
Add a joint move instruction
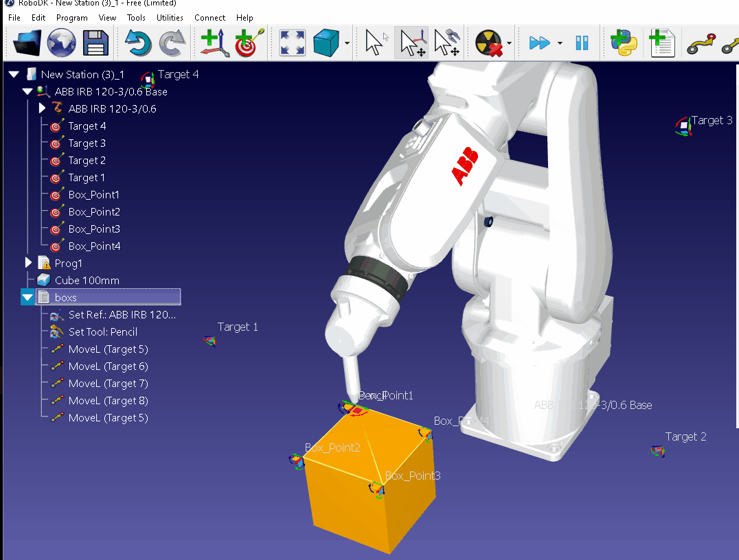[701, 44]
